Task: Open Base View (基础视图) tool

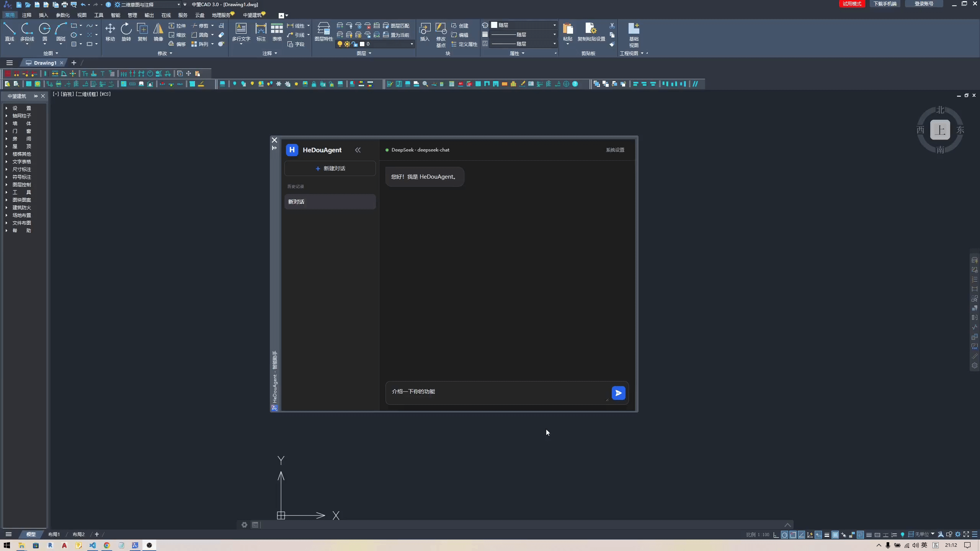Action: click(634, 34)
